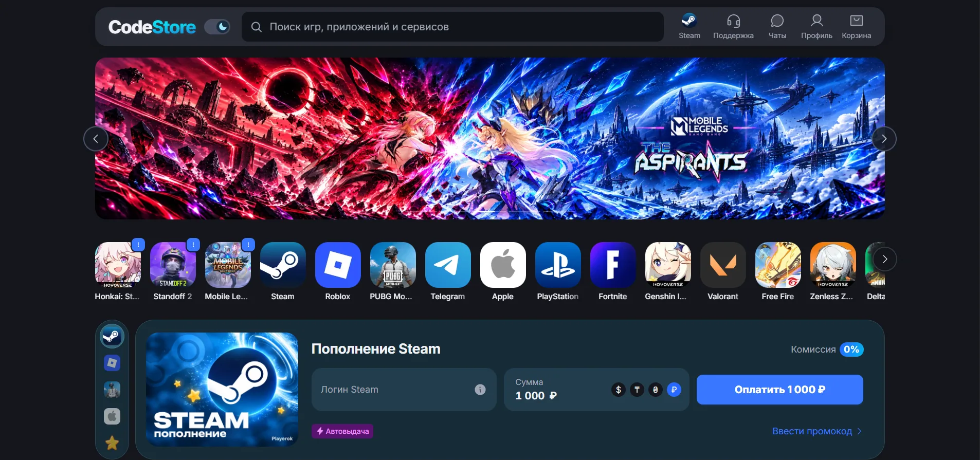Choose dollar currency option
The width and height of the screenshot is (980, 460).
click(x=619, y=390)
